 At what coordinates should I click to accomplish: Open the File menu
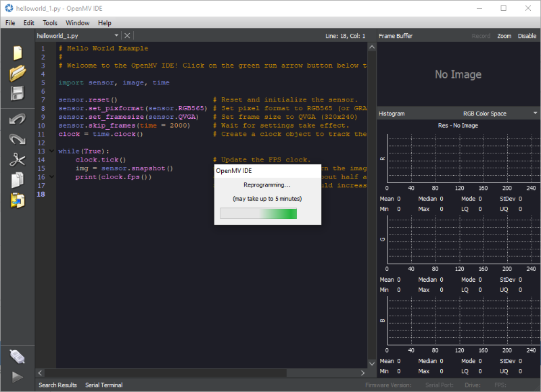pos(10,23)
